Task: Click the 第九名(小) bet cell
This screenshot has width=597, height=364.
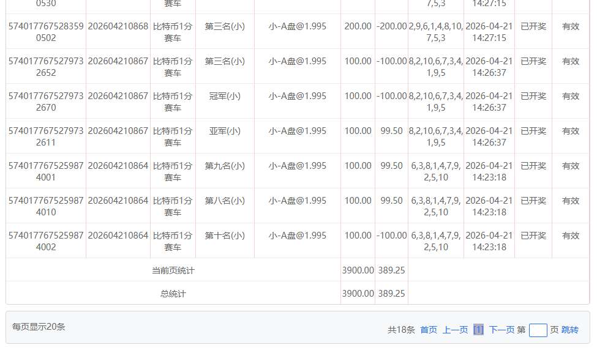Action: [x=225, y=166]
